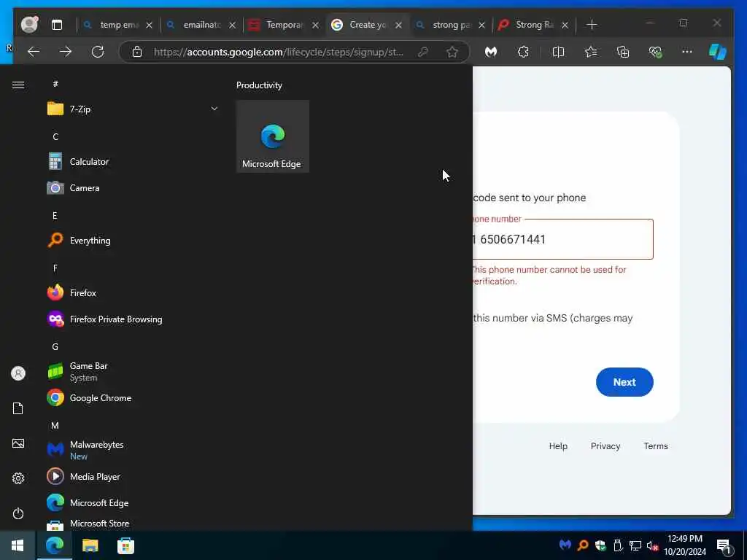Image resolution: width=747 pixels, height=560 pixels.
Task: Open a new browser tab
Action: pyautogui.click(x=592, y=25)
